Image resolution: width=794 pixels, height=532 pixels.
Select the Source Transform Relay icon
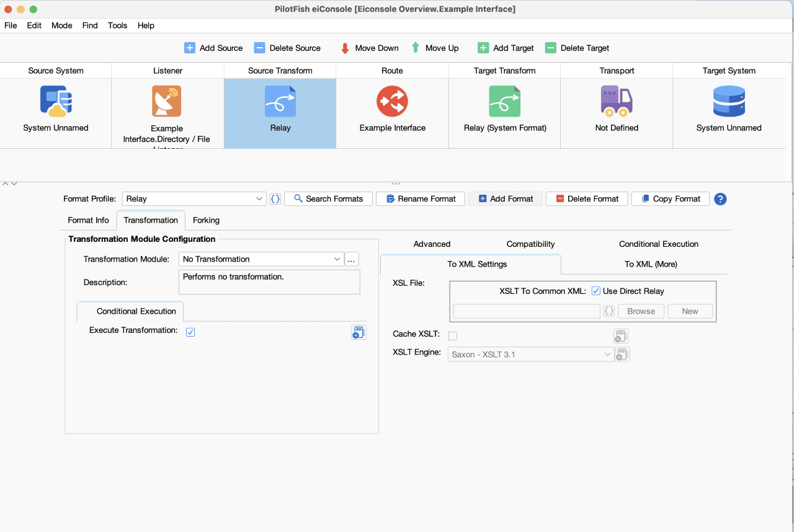280,101
